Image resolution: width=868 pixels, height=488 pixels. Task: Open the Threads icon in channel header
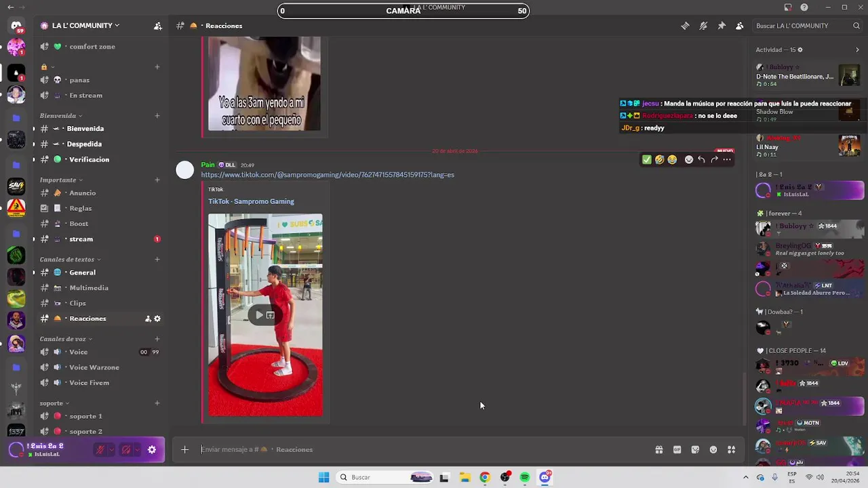[685, 26]
